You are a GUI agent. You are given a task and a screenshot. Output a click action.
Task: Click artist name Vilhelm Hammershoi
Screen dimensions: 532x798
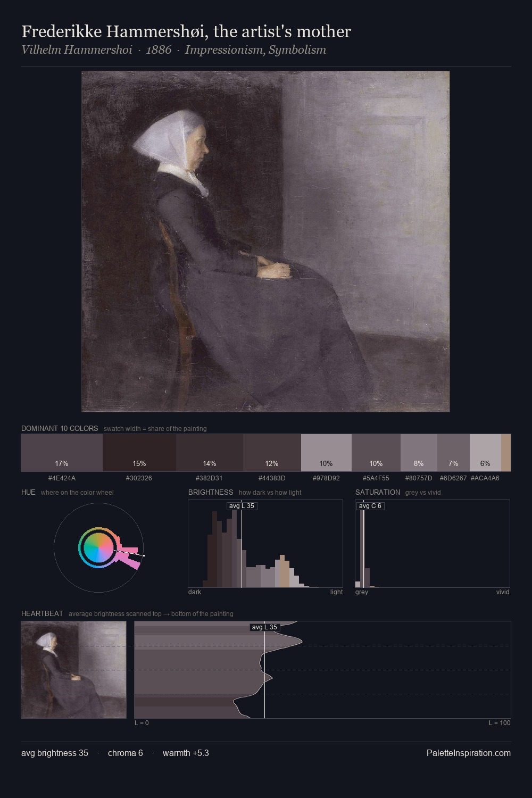(x=77, y=50)
